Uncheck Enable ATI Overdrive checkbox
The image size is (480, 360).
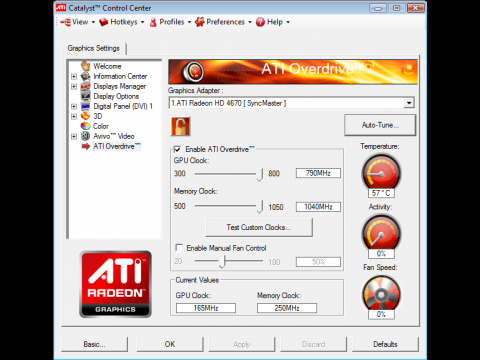177,149
